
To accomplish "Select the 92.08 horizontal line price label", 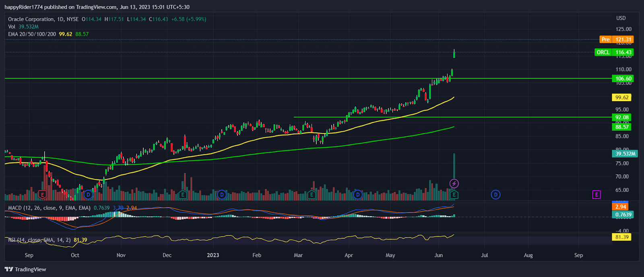I will point(622,117).
